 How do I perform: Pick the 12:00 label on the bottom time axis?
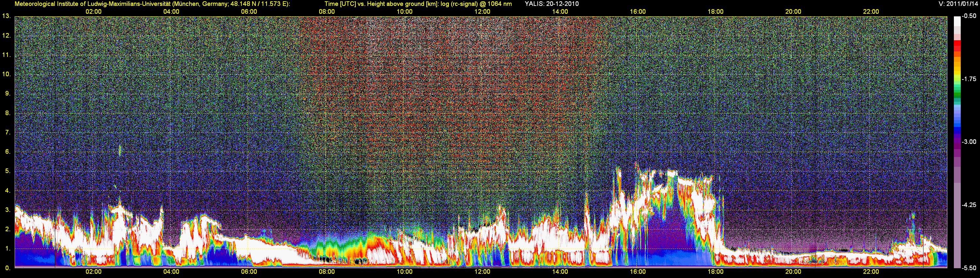[482, 272]
